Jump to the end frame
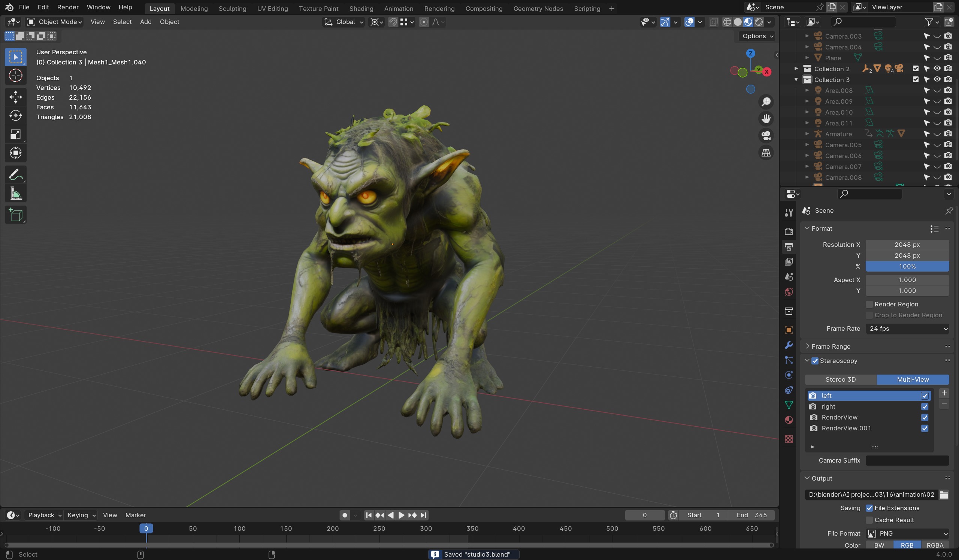Viewport: 959px width, 560px height. [424, 515]
